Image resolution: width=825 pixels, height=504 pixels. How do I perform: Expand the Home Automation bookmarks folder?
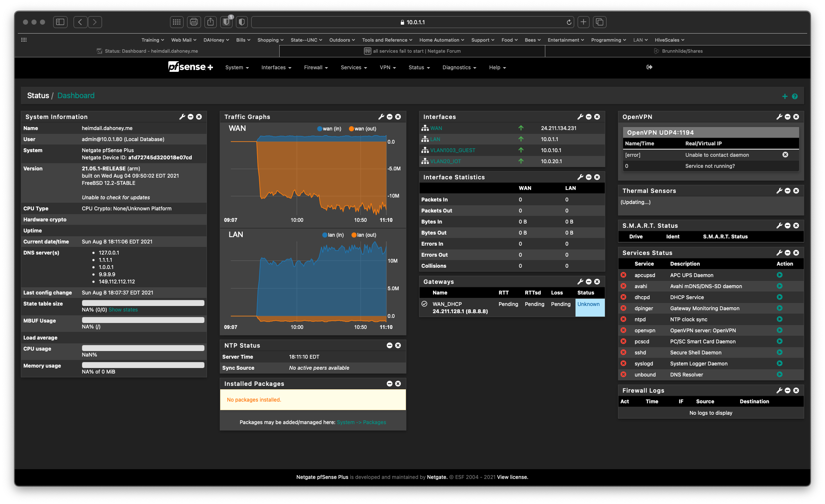(x=442, y=40)
